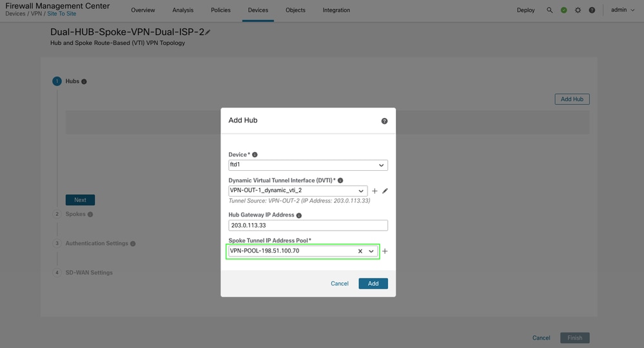Image resolution: width=644 pixels, height=348 pixels.
Task: Open the settings gear icon
Action: pyautogui.click(x=578, y=10)
